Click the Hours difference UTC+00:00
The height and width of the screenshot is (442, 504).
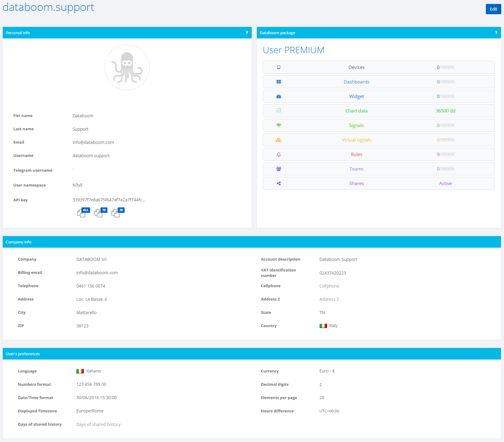(x=329, y=411)
